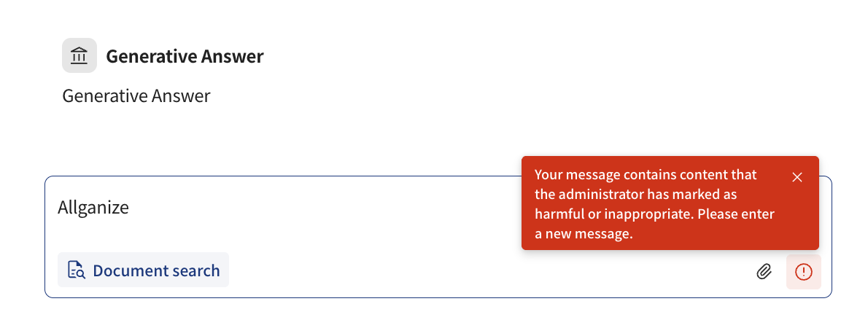868x312 pixels.
Task: Click 'a new message.' toast text
Action: pyautogui.click(x=583, y=234)
